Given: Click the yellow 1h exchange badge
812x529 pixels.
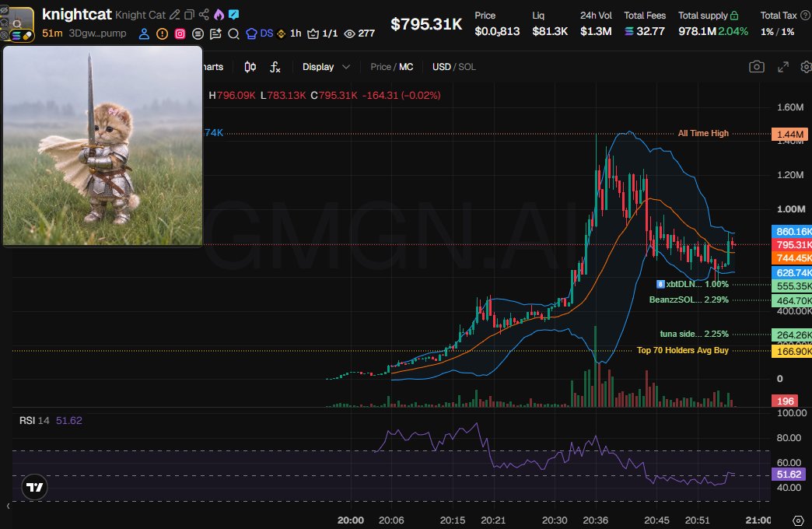Looking at the screenshot, I should (x=289, y=33).
